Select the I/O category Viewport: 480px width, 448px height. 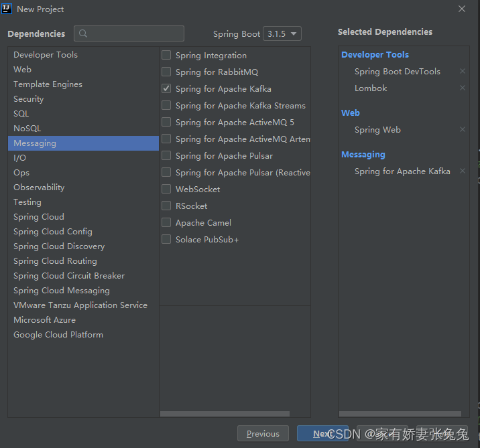coord(83,158)
